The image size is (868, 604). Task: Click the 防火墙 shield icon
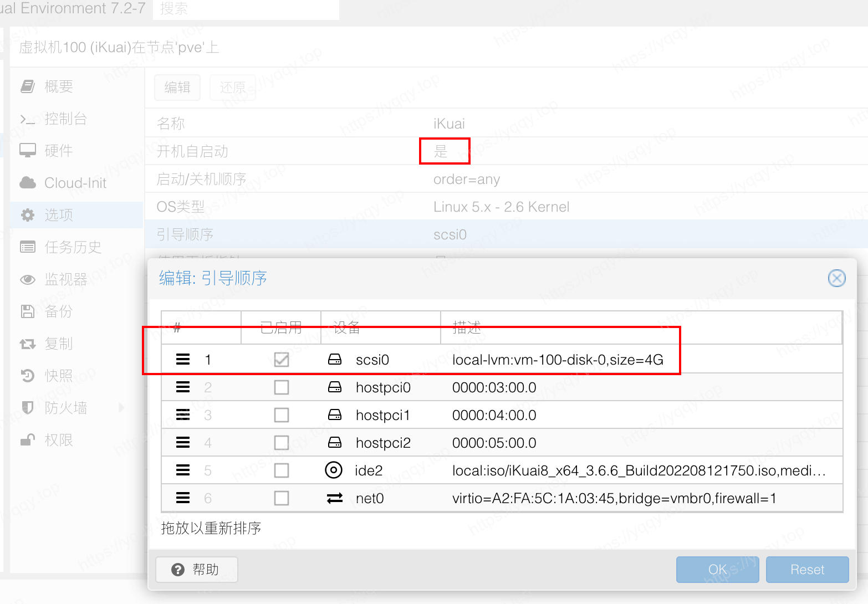(28, 408)
